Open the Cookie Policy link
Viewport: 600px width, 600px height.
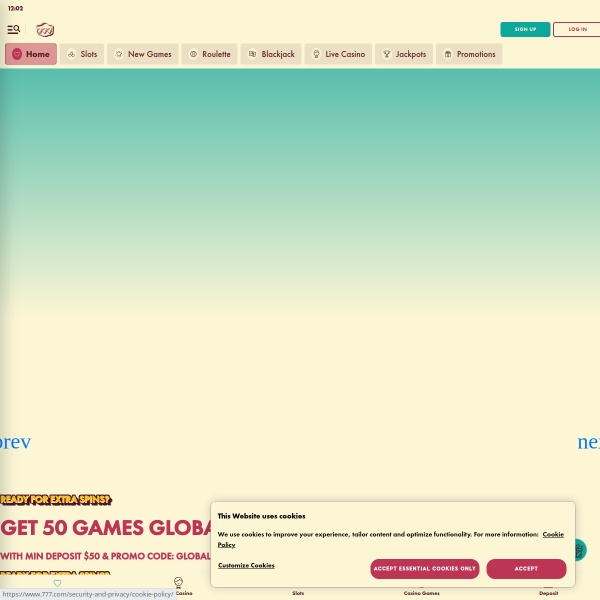pos(553,534)
